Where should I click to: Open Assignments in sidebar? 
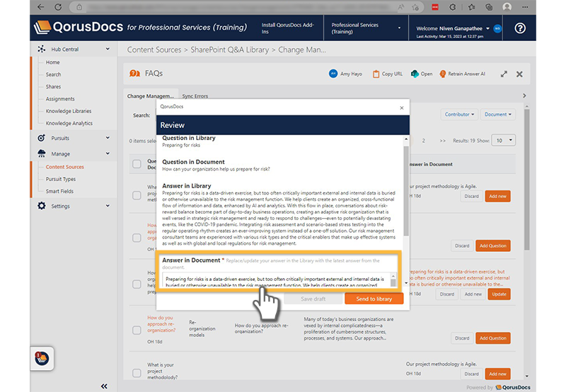coord(60,99)
